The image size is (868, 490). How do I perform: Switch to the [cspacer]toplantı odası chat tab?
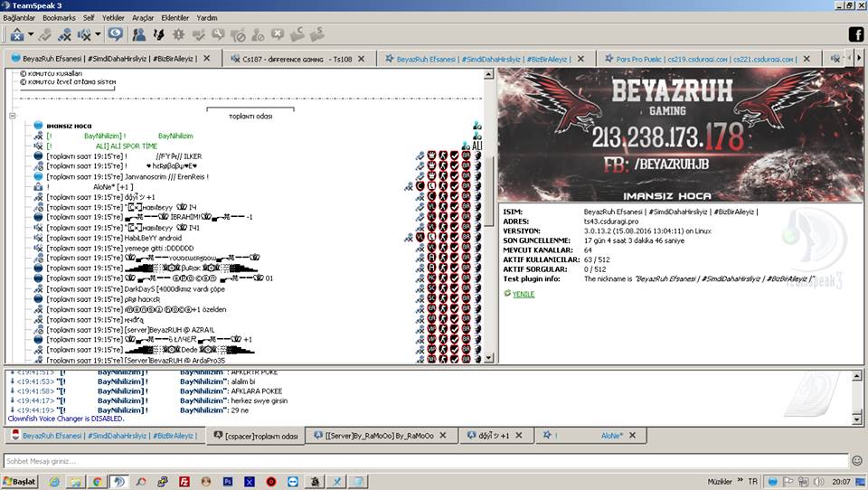[256, 436]
